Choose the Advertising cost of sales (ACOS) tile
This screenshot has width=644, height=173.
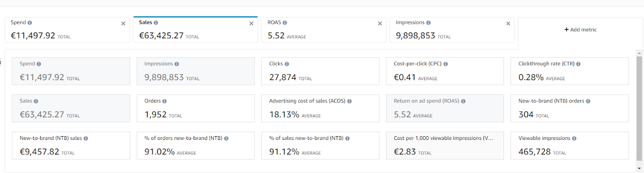(321, 108)
